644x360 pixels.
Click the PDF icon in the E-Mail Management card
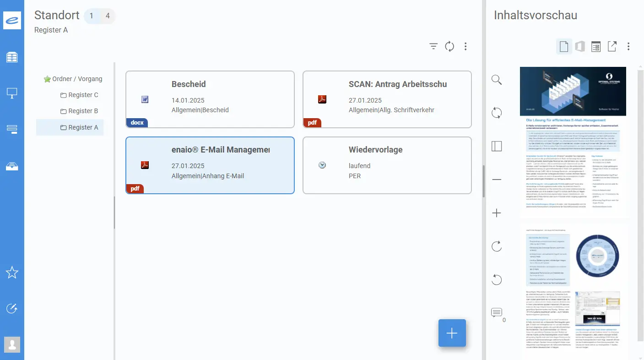click(x=145, y=165)
